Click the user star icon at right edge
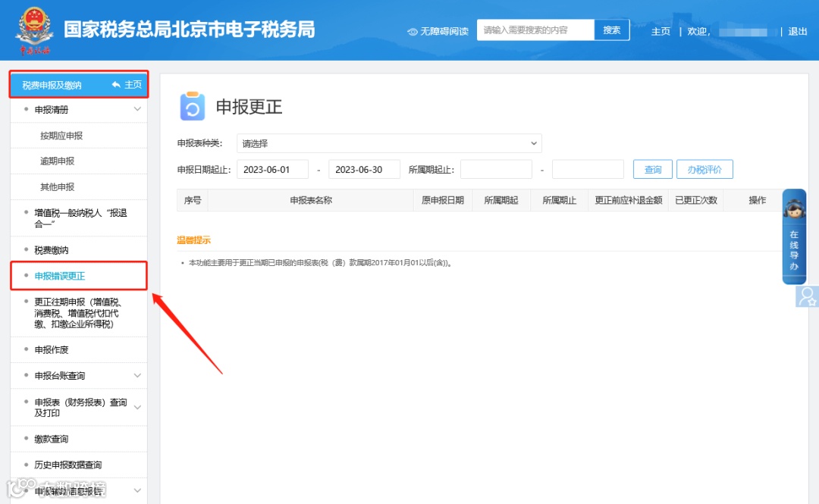The width and height of the screenshot is (819, 504). [807, 296]
